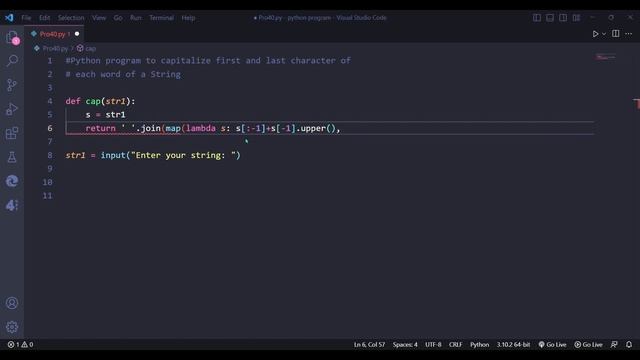Change file encoding UTF-8

click(433, 344)
